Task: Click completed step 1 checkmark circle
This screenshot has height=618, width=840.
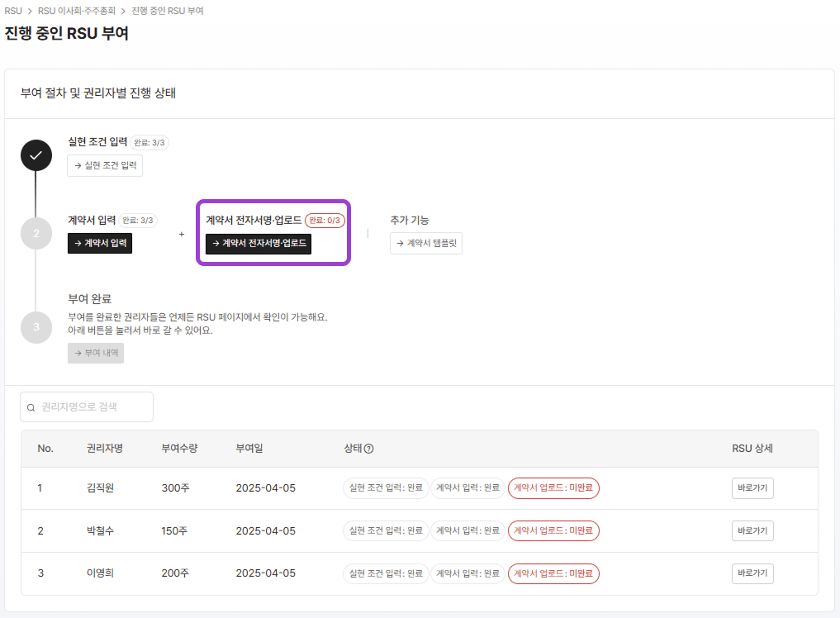Action: [36, 155]
